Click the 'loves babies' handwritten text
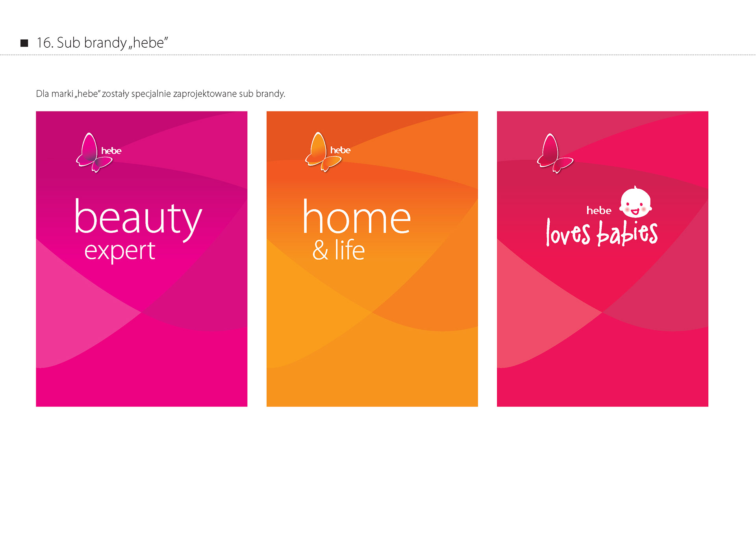 (x=601, y=234)
